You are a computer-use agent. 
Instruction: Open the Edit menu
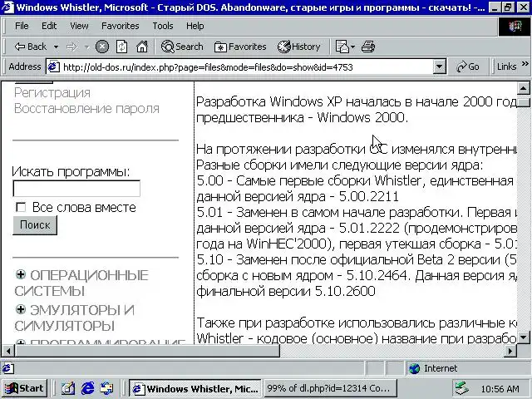point(49,26)
